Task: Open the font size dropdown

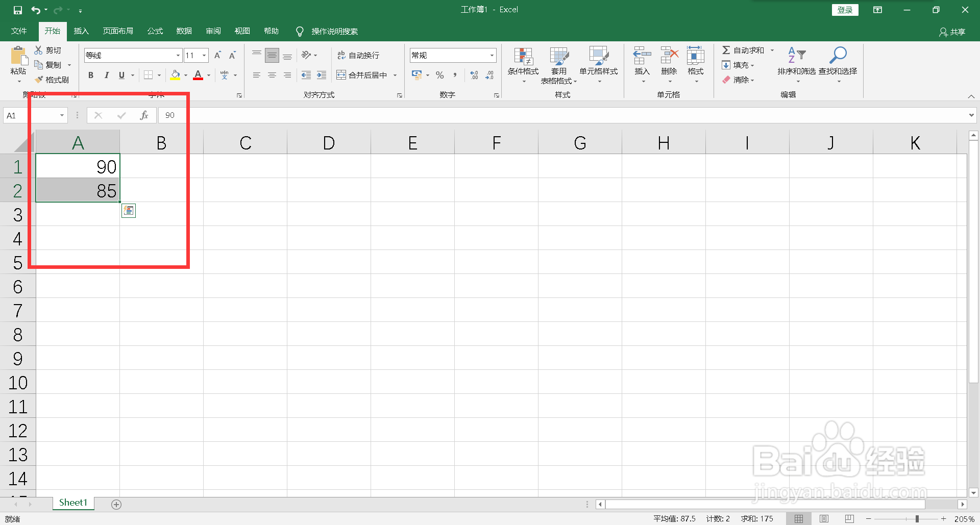Action: coord(204,55)
